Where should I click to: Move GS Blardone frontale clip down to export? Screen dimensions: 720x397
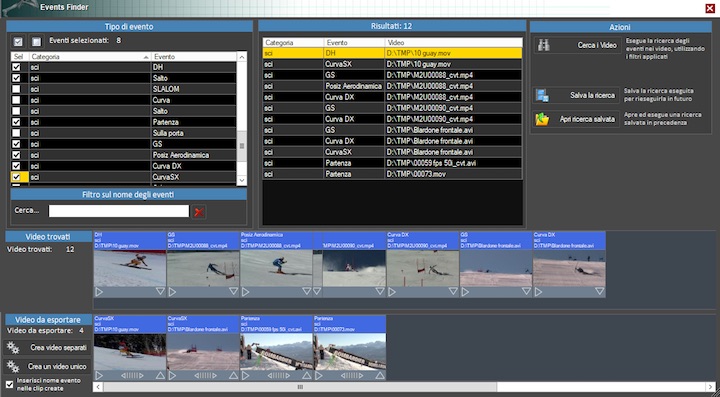click(526, 291)
